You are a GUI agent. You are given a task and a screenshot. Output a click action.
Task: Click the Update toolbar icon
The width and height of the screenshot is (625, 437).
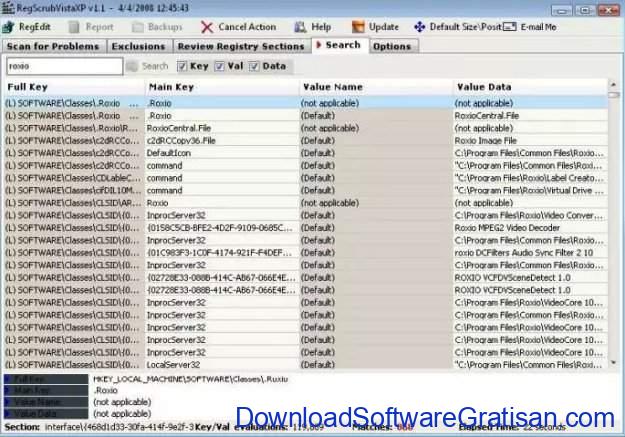358,27
